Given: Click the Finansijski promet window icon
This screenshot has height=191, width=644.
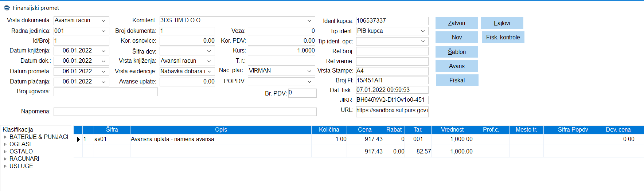Looking at the screenshot, I should click(x=7, y=8).
